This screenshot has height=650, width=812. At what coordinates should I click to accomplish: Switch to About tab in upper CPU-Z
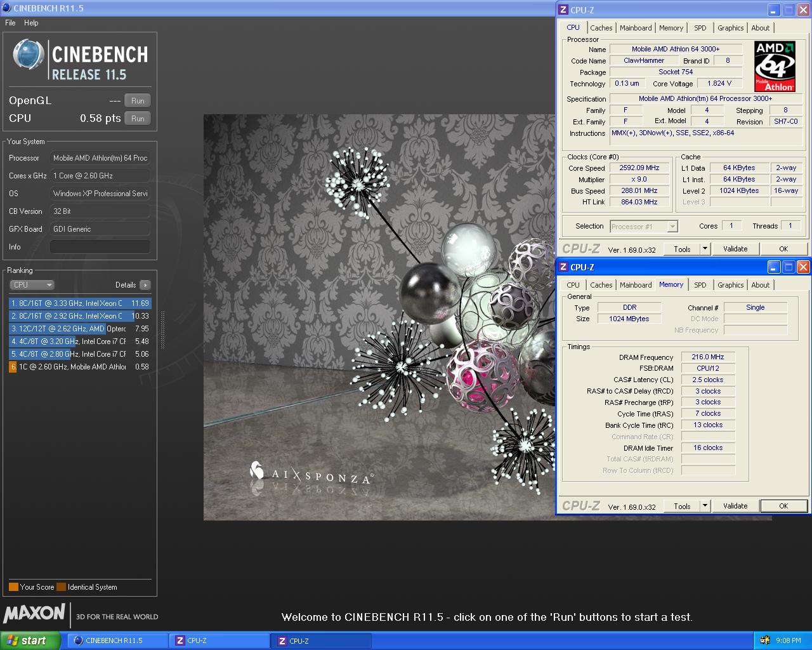coord(761,28)
